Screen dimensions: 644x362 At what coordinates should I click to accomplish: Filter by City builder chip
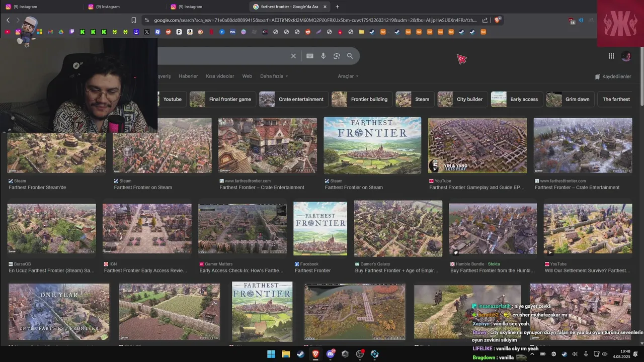[x=462, y=99]
